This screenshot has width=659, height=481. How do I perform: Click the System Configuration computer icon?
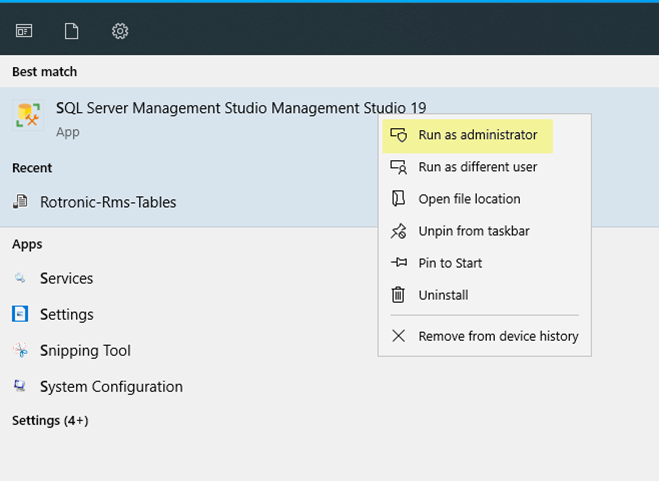[20, 386]
